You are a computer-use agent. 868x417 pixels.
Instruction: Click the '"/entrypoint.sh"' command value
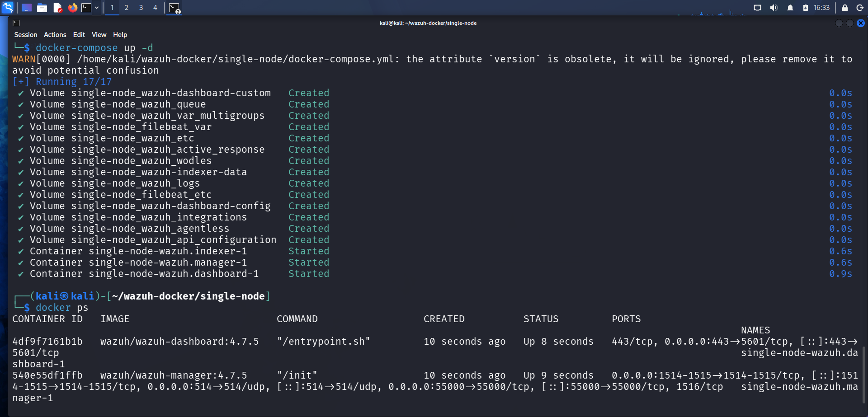324,342
